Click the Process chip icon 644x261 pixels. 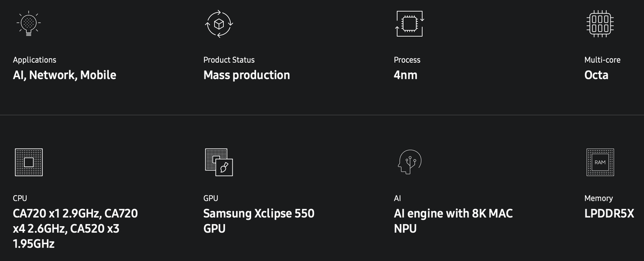click(x=409, y=23)
